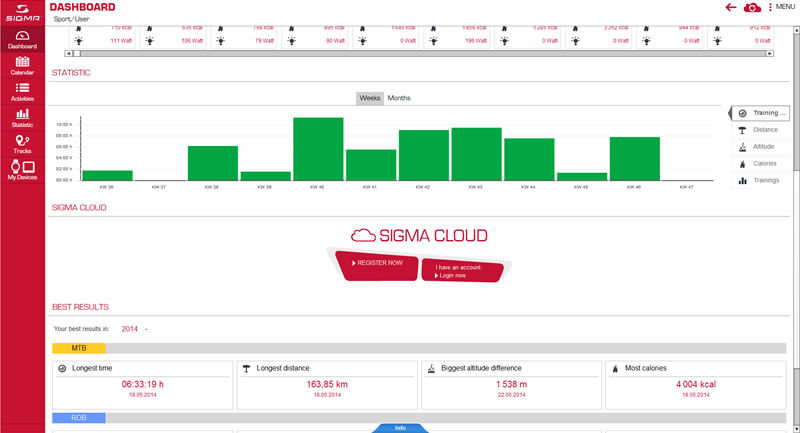Click the STATISTIC section heading
The height and width of the screenshot is (433, 800).
coord(71,73)
